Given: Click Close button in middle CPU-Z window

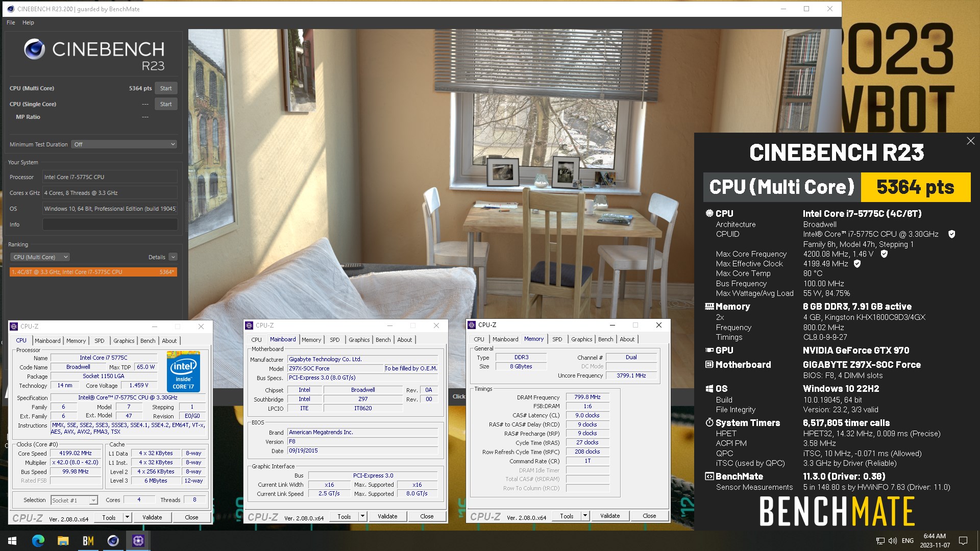Looking at the screenshot, I should 427,517.
